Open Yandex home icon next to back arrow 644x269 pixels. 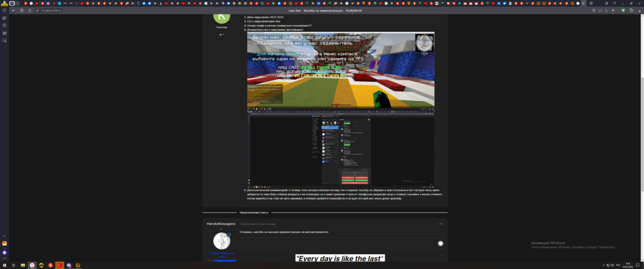[22, 10]
